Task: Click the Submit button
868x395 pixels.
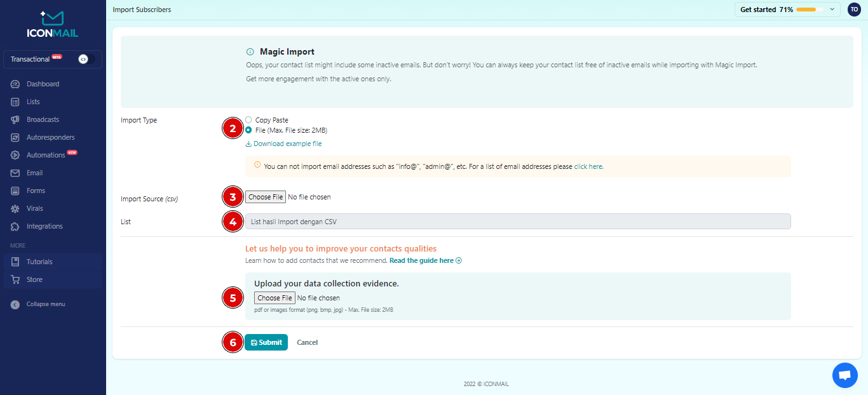Action: pyautogui.click(x=266, y=342)
